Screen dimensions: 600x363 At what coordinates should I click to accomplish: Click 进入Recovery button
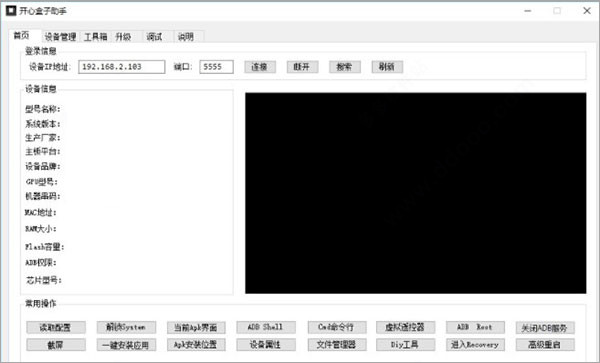pos(475,345)
